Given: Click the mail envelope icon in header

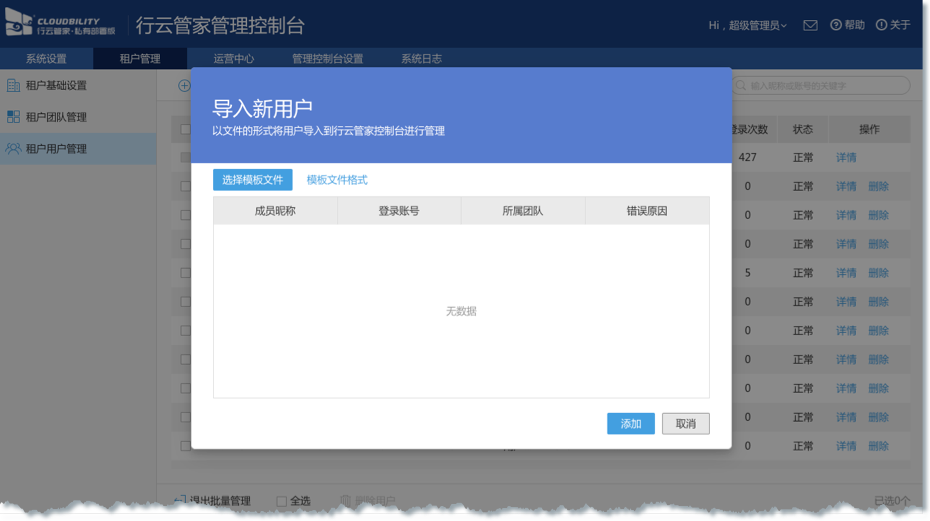Looking at the screenshot, I should (810, 25).
